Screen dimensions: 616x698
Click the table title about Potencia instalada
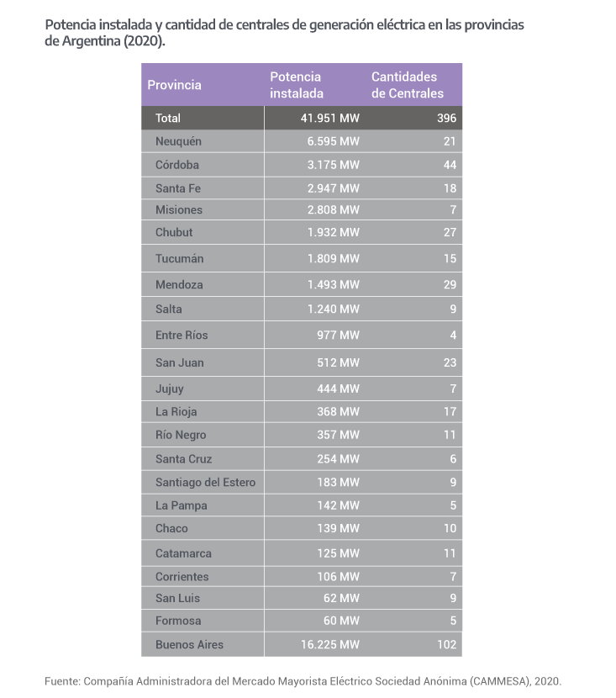(x=284, y=33)
